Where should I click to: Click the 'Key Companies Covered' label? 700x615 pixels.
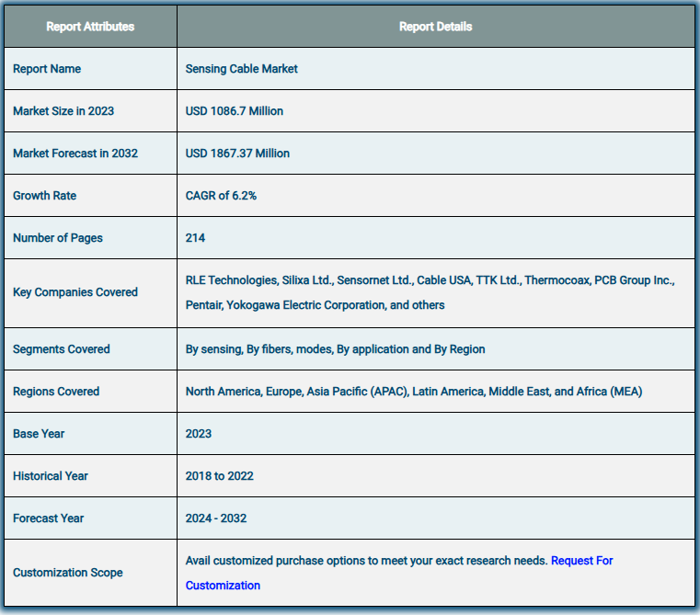pyautogui.click(x=75, y=292)
